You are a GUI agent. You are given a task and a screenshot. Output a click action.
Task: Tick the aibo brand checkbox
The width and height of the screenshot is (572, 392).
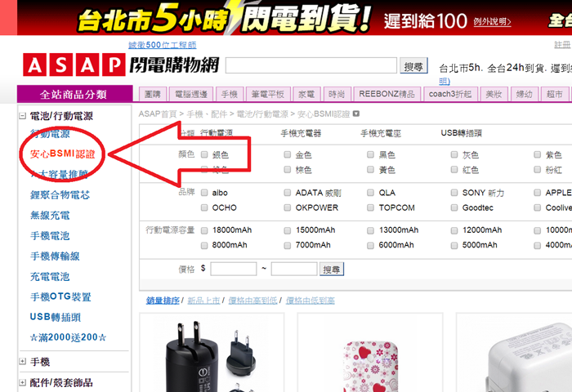205,193
